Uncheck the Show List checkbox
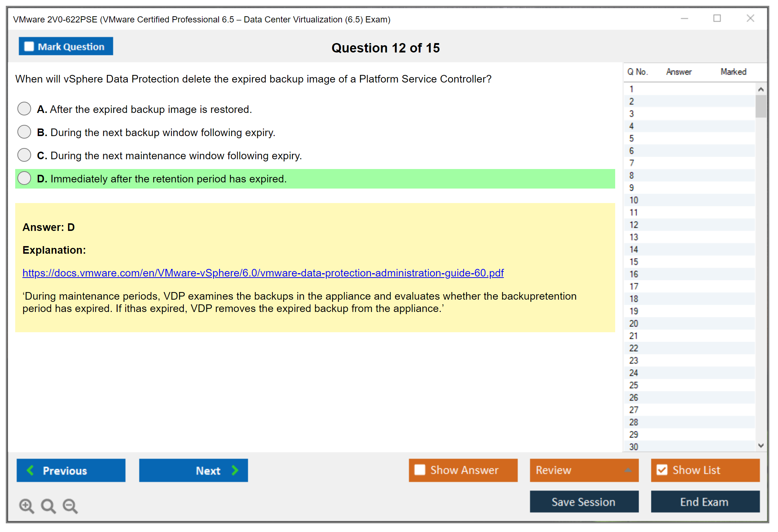This screenshot has width=778, height=532. (x=662, y=470)
